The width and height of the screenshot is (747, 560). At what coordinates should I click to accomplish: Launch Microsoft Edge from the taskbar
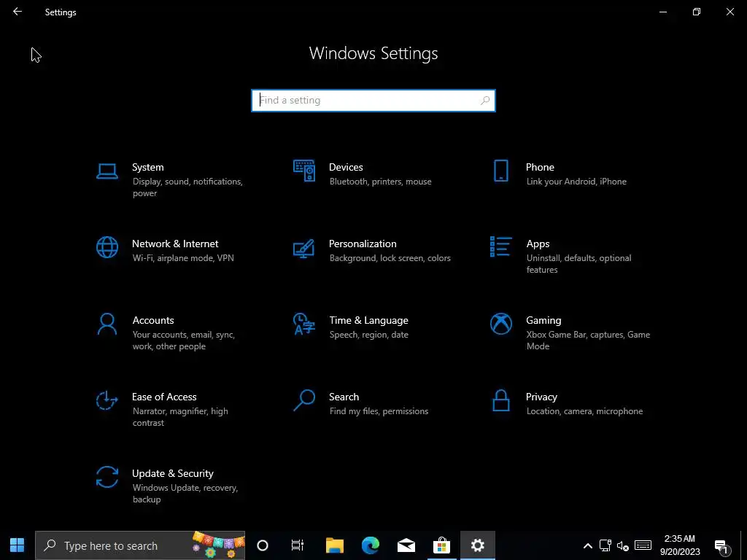pyautogui.click(x=370, y=545)
